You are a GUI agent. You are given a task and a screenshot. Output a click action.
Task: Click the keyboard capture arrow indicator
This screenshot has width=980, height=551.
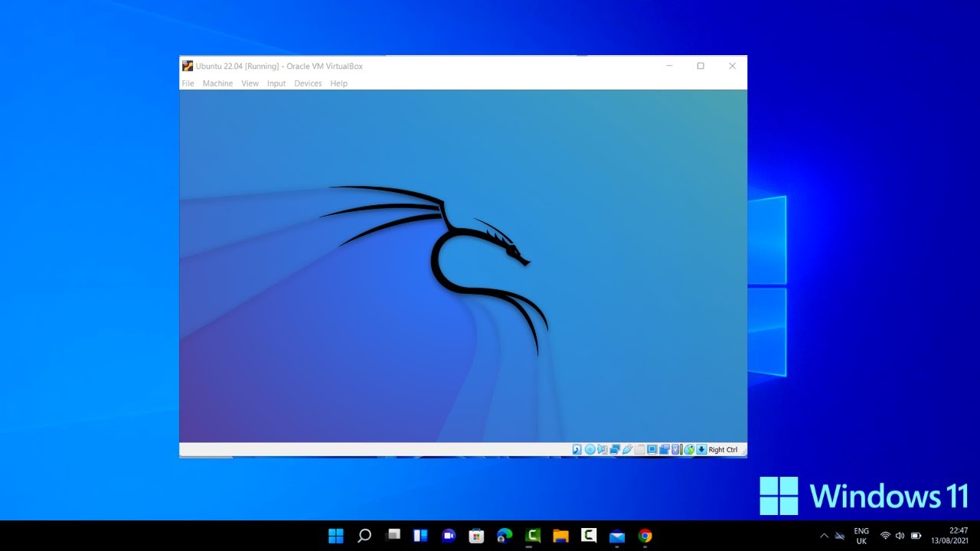click(x=701, y=449)
